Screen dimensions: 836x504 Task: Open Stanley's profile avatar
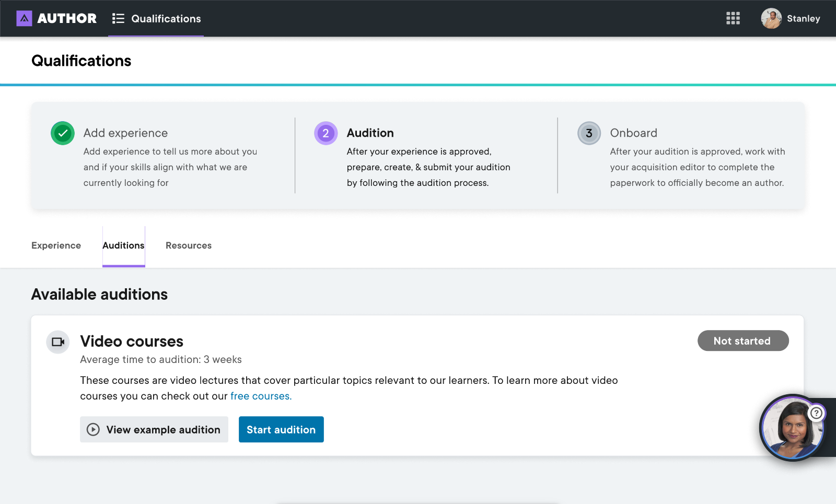771,18
